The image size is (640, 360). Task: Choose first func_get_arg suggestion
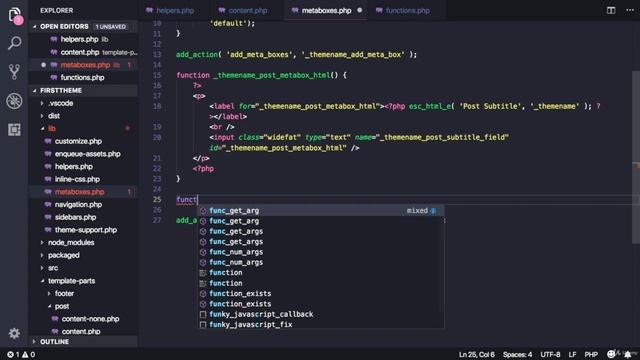coord(321,211)
